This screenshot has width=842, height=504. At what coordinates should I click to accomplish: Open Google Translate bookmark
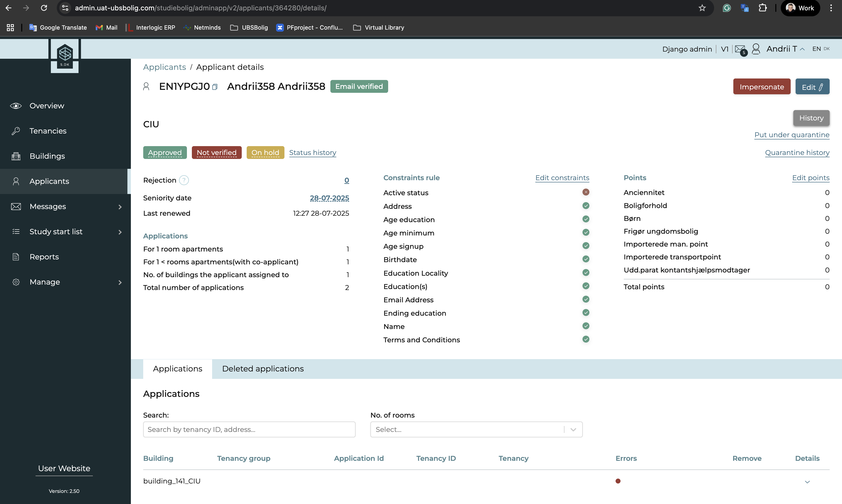[58, 27]
